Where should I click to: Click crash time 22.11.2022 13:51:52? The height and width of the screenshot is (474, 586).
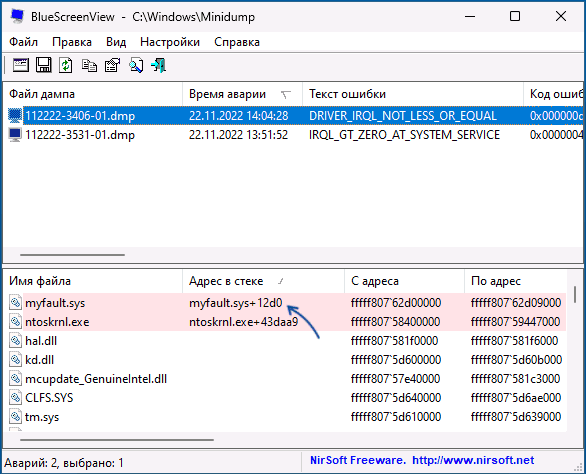tap(238, 135)
